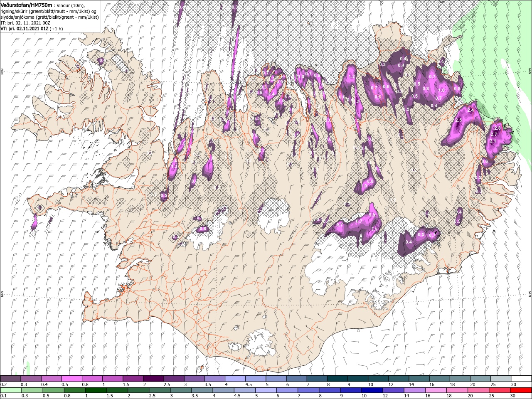This screenshot has height=399, width=532.
Task: Click the 2.8 snowfall value near the east coast
Action: (x=498, y=128)
